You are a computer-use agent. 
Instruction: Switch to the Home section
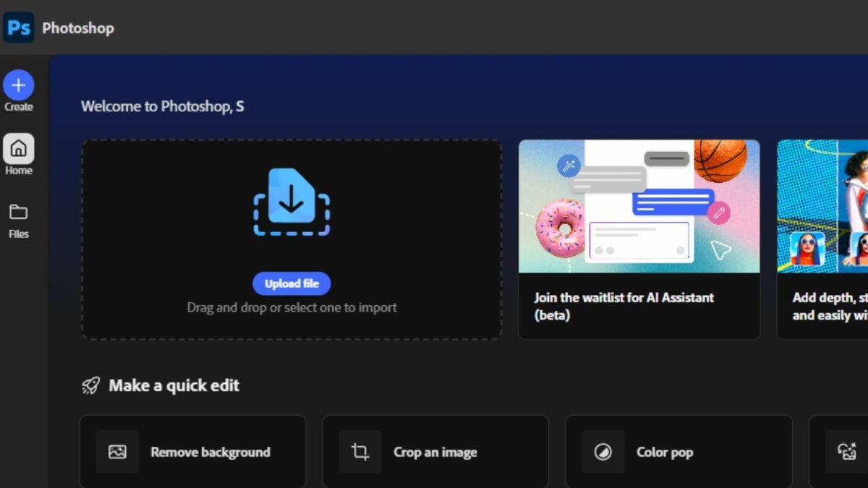click(x=19, y=153)
